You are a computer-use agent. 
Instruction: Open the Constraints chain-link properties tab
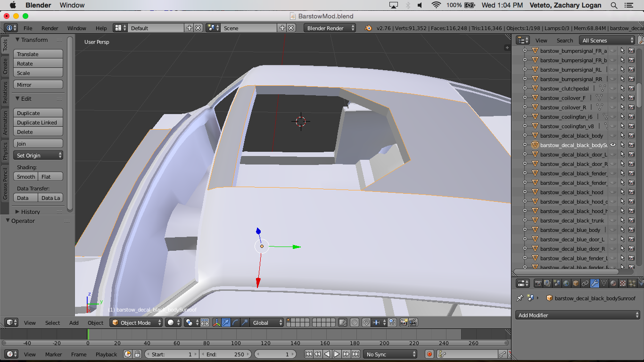click(585, 283)
